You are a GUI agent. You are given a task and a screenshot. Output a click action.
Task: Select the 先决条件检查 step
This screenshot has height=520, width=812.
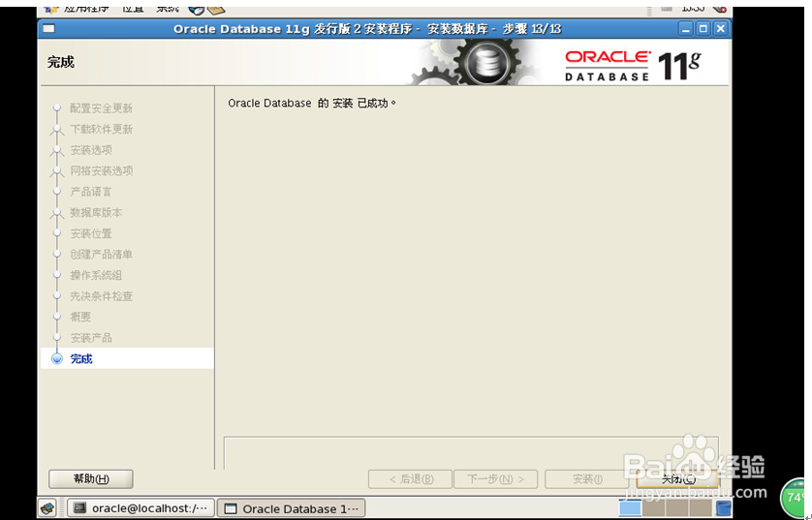102,296
